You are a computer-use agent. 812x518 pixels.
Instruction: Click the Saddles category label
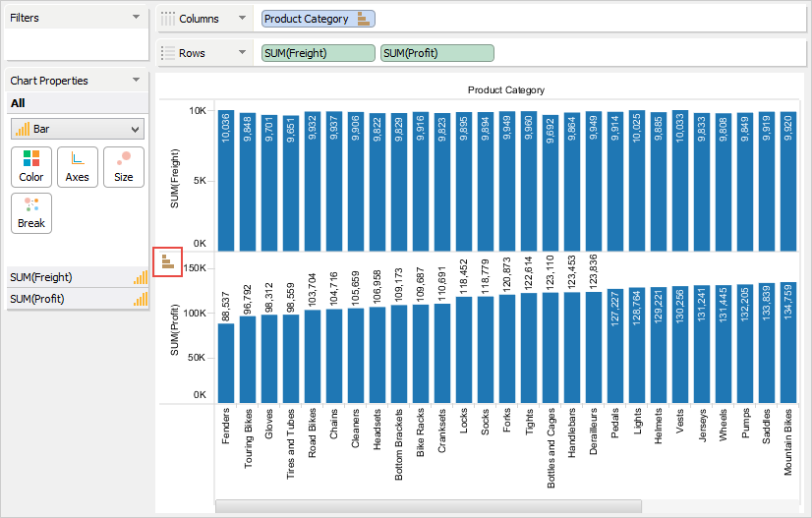(x=767, y=427)
